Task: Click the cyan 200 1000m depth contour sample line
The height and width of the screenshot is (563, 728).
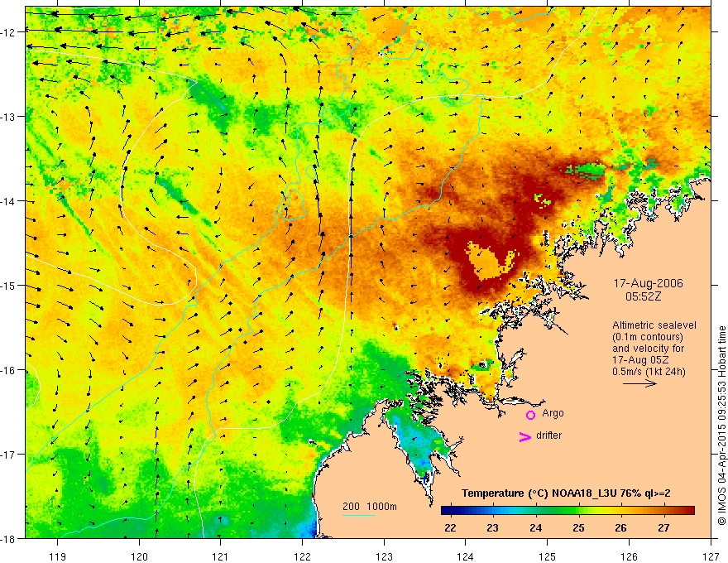Action: point(359,515)
